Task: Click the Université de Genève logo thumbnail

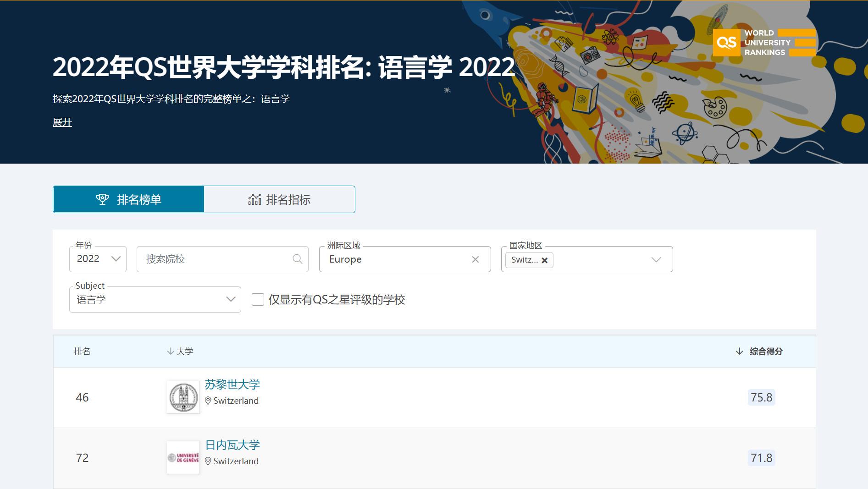Action: [183, 457]
